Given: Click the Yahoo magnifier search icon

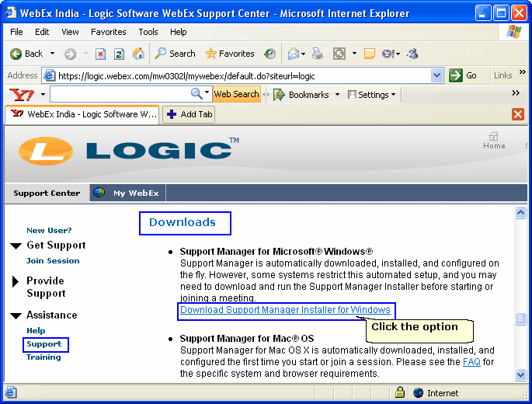Looking at the screenshot, I should pyautogui.click(x=196, y=93).
